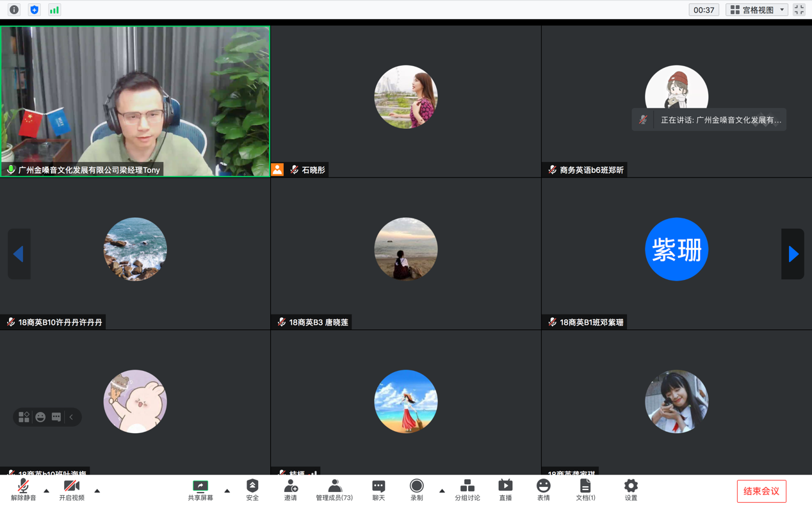The image size is (812, 508).
Task: Turn on camera with 开启视频
Action: click(72, 490)
